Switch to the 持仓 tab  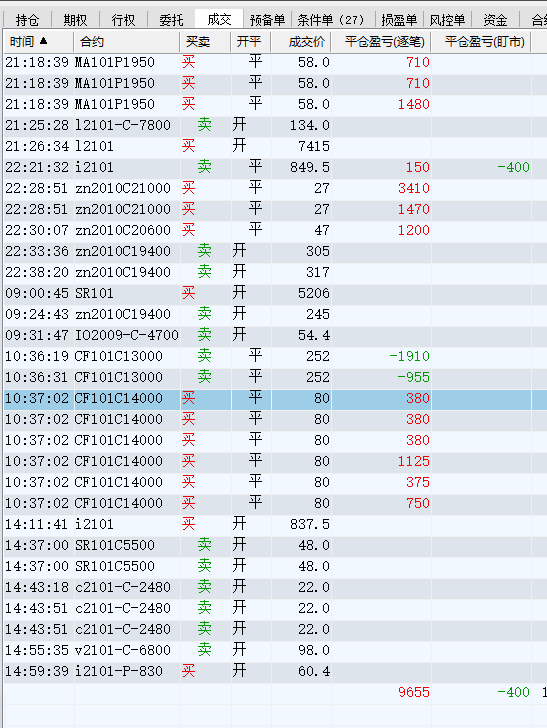tap(27, 20)
